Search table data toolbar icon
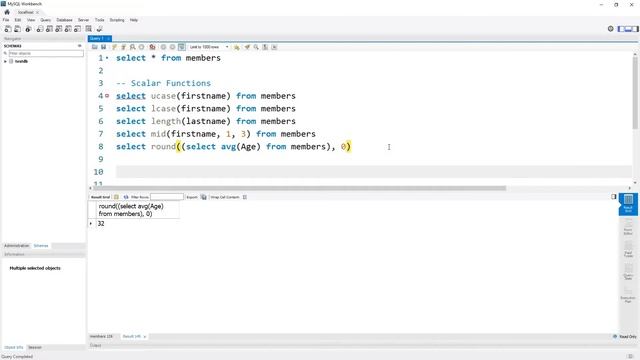Image resolution: width=640 pixels, height=360 pixels. (x=89, y=29)
